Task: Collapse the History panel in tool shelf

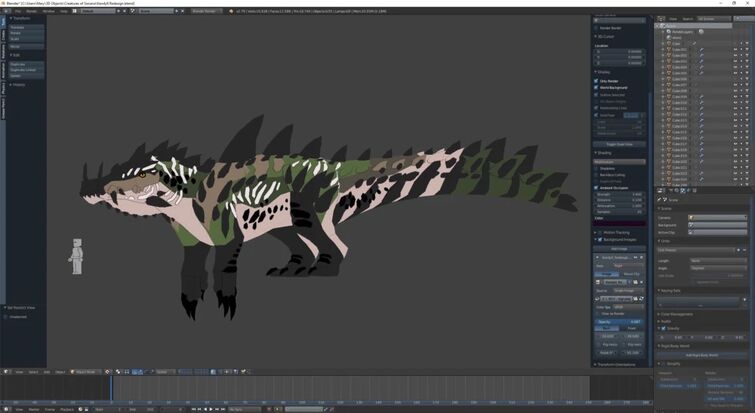Action: click(x=18, y=84)
